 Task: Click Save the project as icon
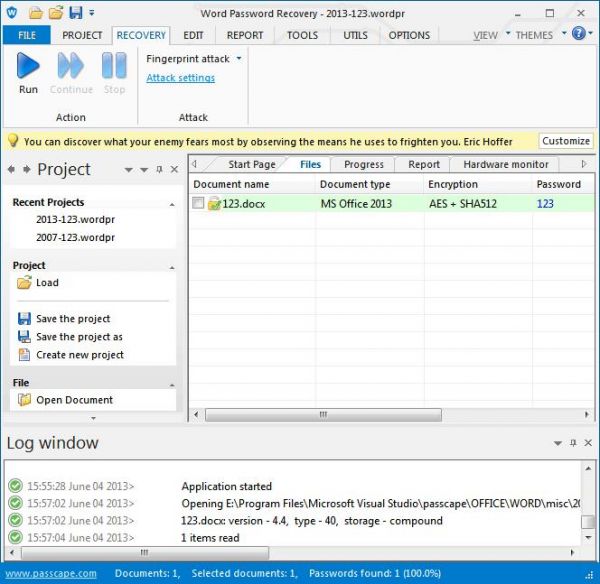tap(24, 337)
